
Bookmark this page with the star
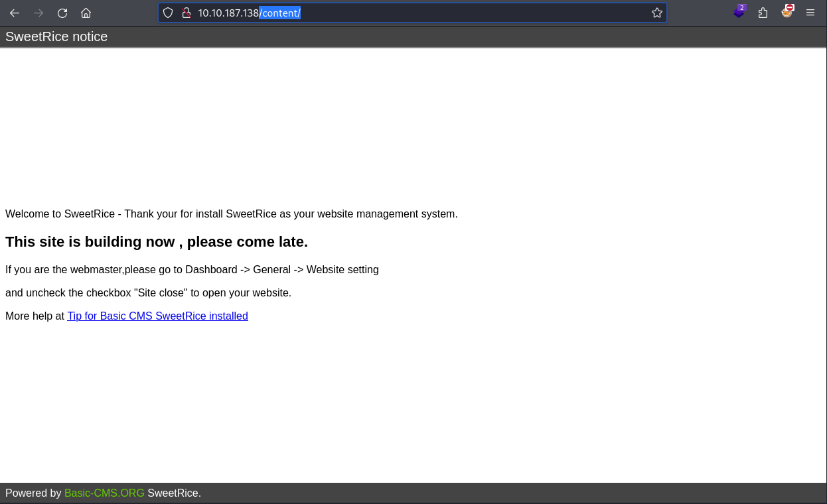click(x=657, y=13)
